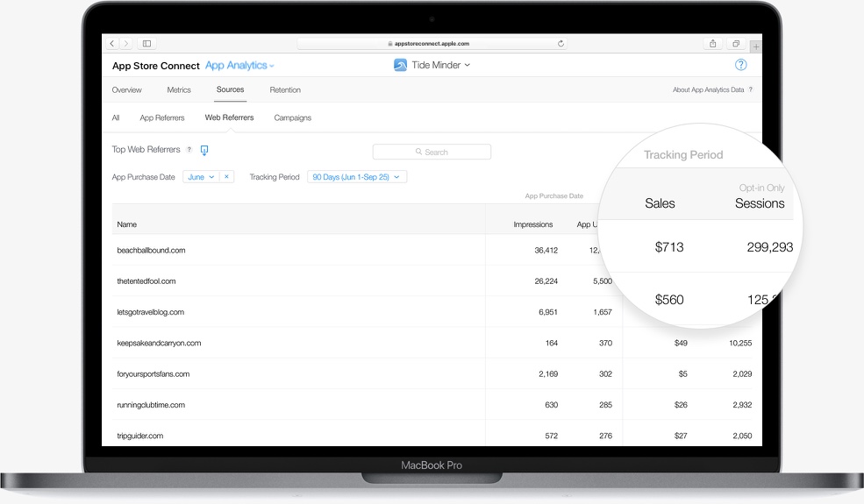Click the magnified Sessions column header
Image resolution: width=864 pixels, height=504 pixels.
coord(760,203)
